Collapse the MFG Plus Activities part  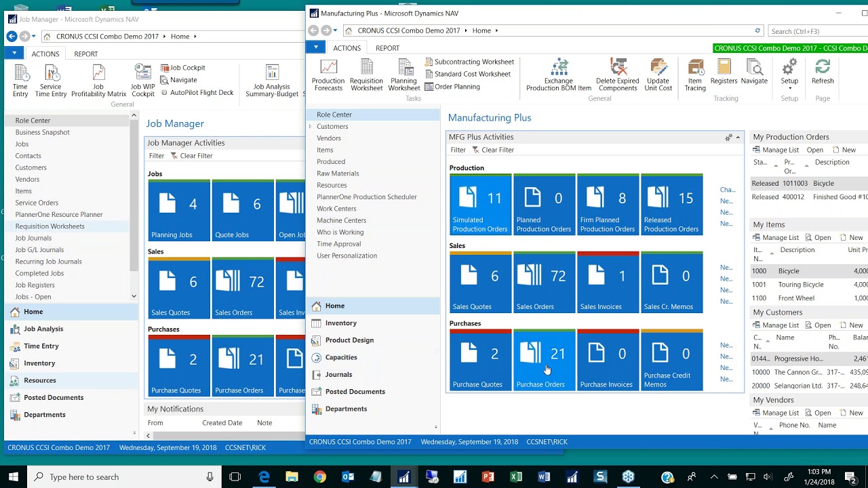(x=738, y=138)
